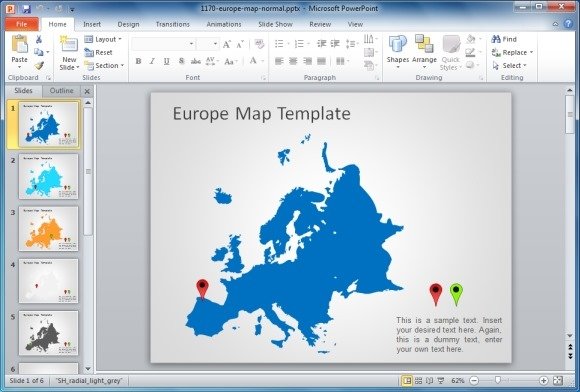Select slide 2 cyan map thumbnail
580x392 pixels.
coord(48,176)
